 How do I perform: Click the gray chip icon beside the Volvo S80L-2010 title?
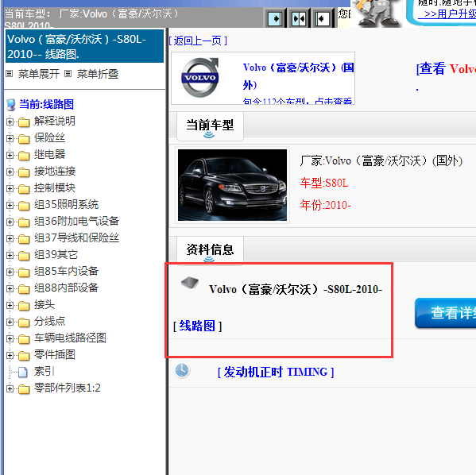pos(190,283)
